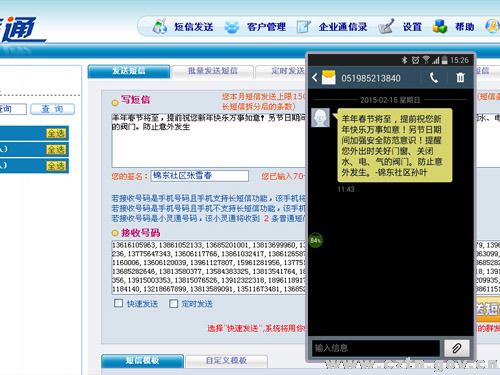Click the first 全选 button in the sidebar
Screen dimensions: 500x375
tap(56, 133)
